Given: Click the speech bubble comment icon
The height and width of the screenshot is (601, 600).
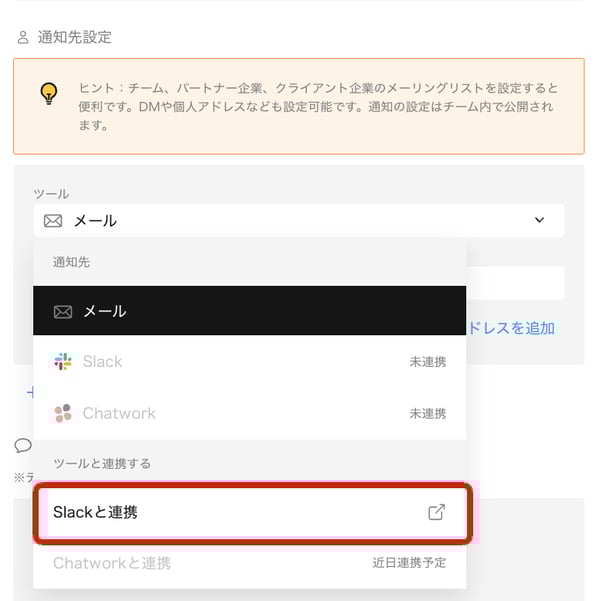Looking at the screenshot, I should (23, 446).
